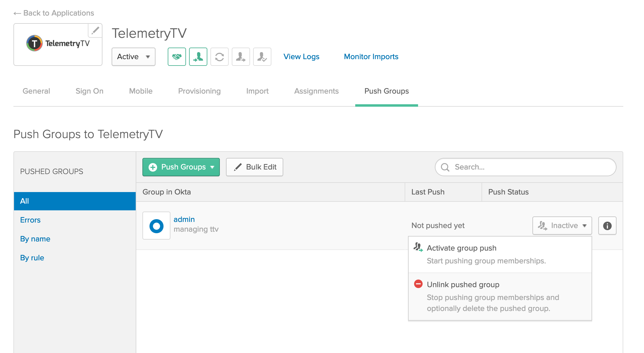Open the View Logs link
Screen dimensions: 644x353
(301, 57)
